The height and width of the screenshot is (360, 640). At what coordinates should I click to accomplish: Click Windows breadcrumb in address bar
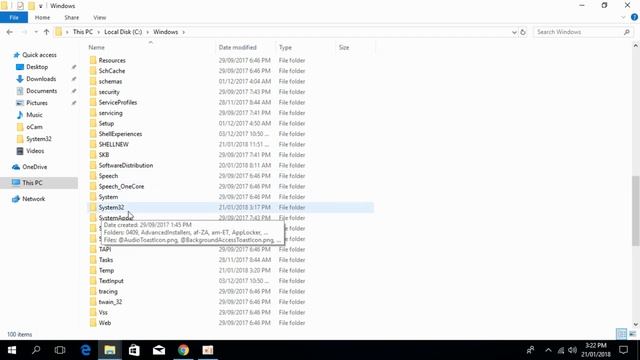pyautogui.click(x=165, y=32)
